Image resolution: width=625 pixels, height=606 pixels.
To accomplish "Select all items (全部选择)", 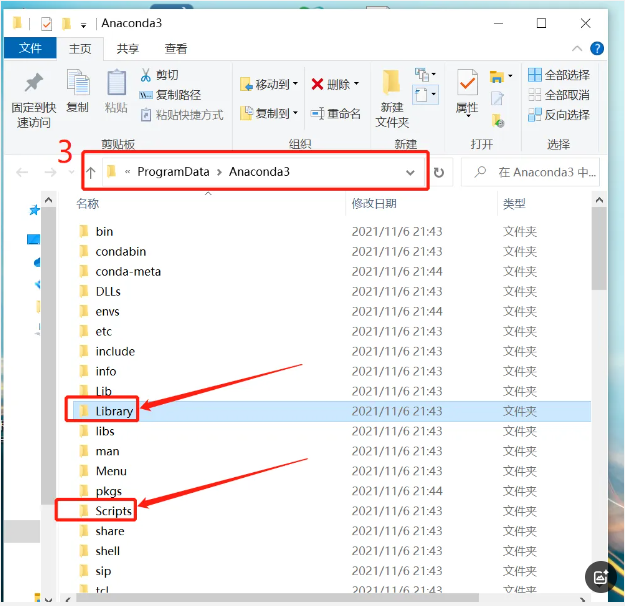I will click(559, 75).
